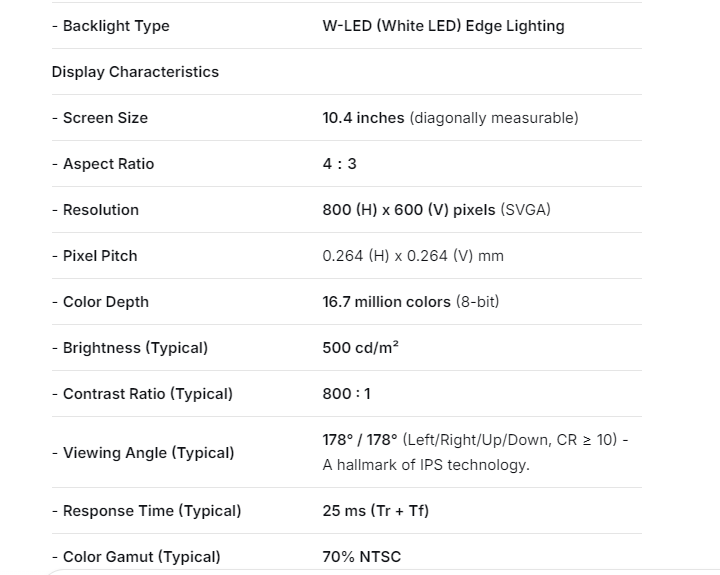The width and height of the screenshot is (720, 575).
Task: Click the Pixel Pitch label
Action: [x=95, y=256]
